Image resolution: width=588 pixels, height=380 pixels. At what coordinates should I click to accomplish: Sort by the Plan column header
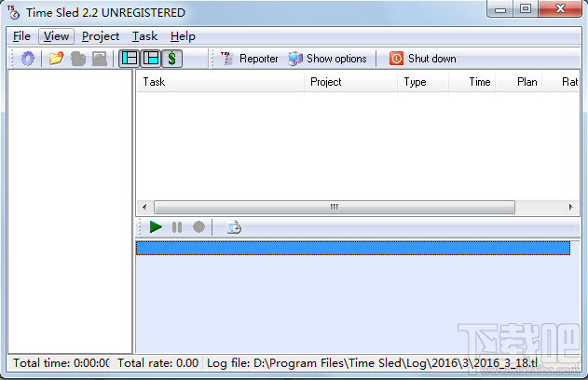[519, 82]
